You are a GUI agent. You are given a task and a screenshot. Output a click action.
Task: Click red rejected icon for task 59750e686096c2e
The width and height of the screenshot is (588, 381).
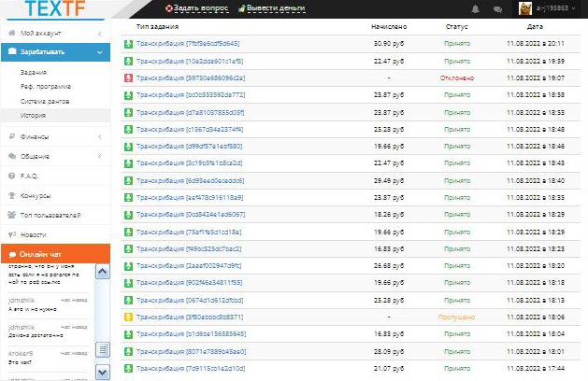128,78
